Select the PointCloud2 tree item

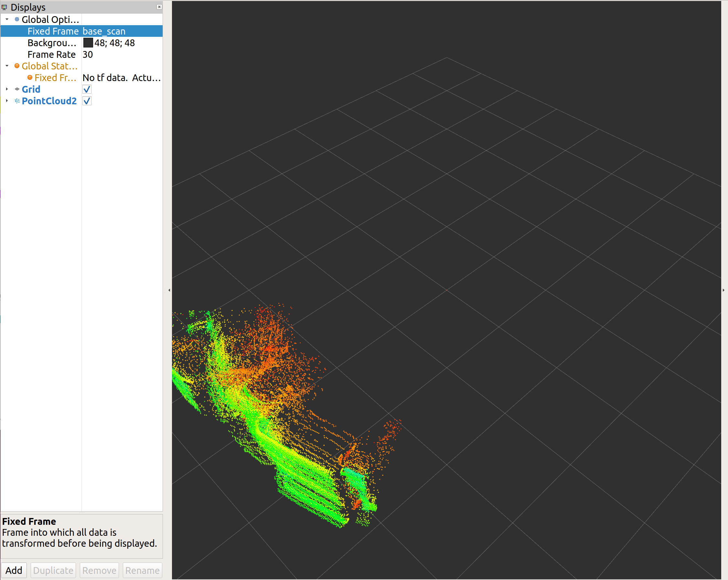[49, 101]
